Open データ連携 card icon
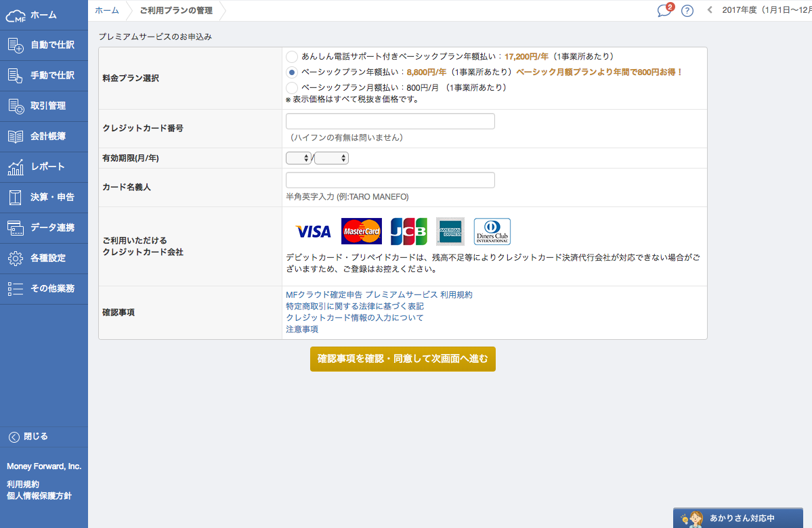Viewport: 812px width, 528px height. click(16, 227)
